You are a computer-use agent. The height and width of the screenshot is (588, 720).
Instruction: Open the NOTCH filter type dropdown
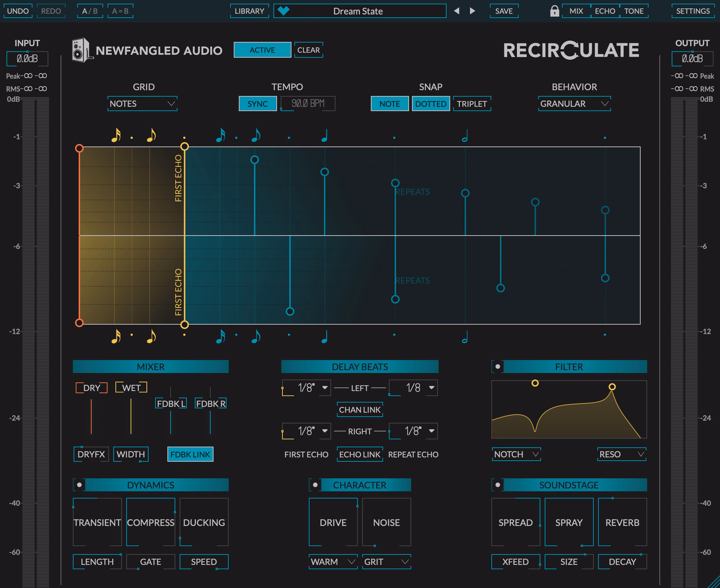(516, 454)
